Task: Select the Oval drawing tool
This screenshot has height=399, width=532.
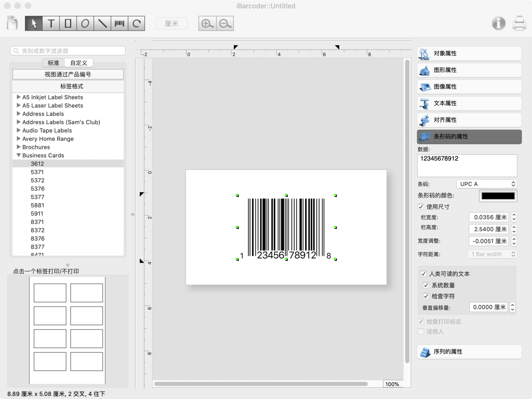Action: click(x=84, y=23)
